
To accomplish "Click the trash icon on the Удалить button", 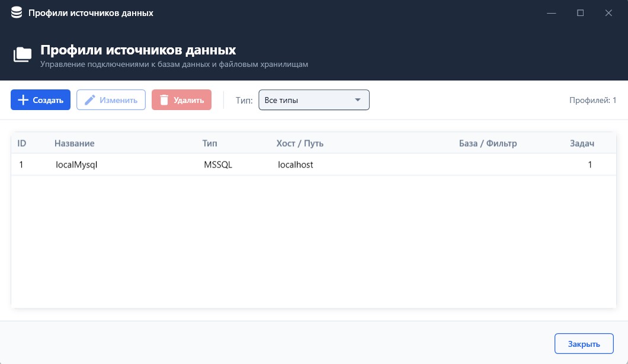I will [164, 100].
